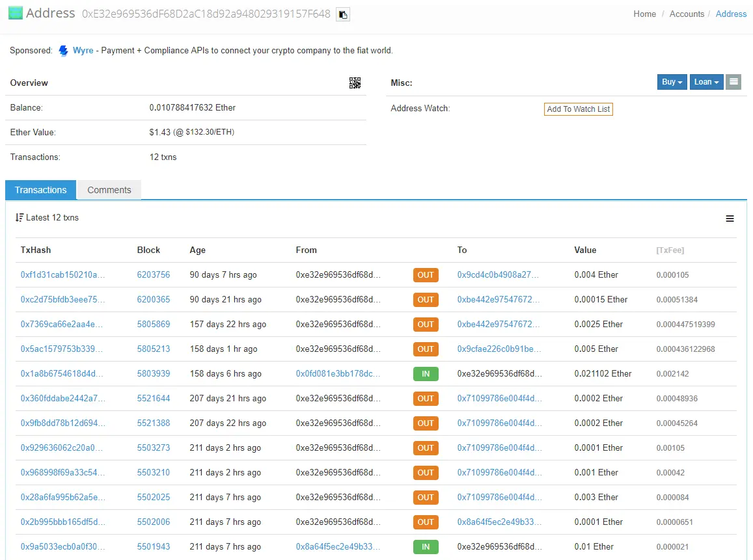Open transaction 0x360fddabe2442a7…
753x560 pixels.
point(62,398)
